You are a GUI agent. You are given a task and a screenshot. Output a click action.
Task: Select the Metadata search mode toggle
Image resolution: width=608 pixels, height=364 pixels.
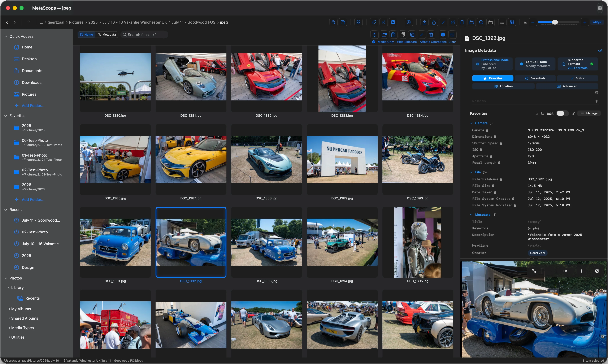(x=107, y=35)
